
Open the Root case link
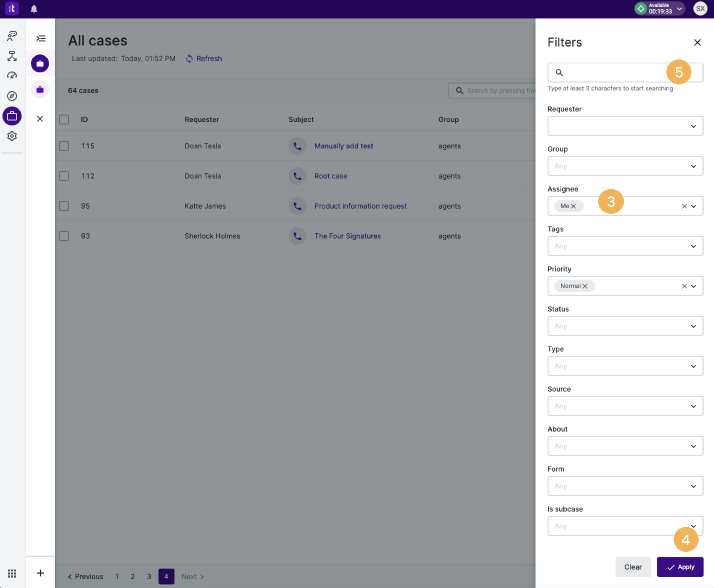point(331,176)
